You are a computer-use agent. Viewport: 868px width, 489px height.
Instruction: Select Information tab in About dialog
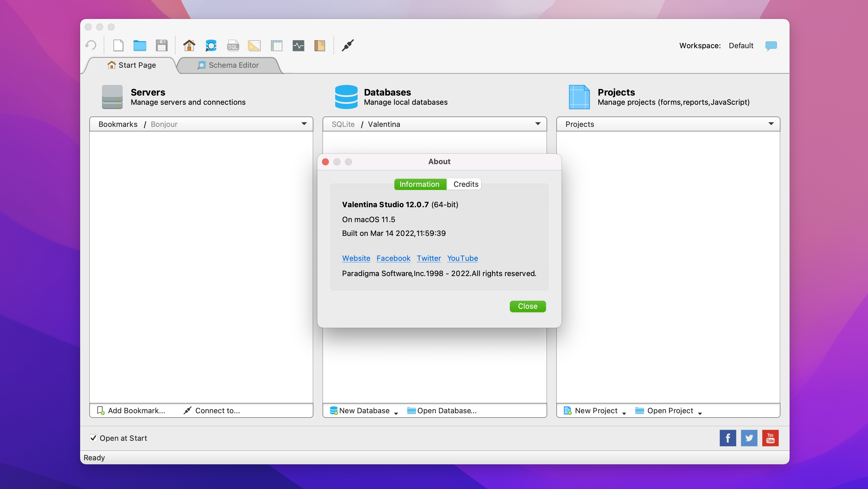(x=420, y=184)
